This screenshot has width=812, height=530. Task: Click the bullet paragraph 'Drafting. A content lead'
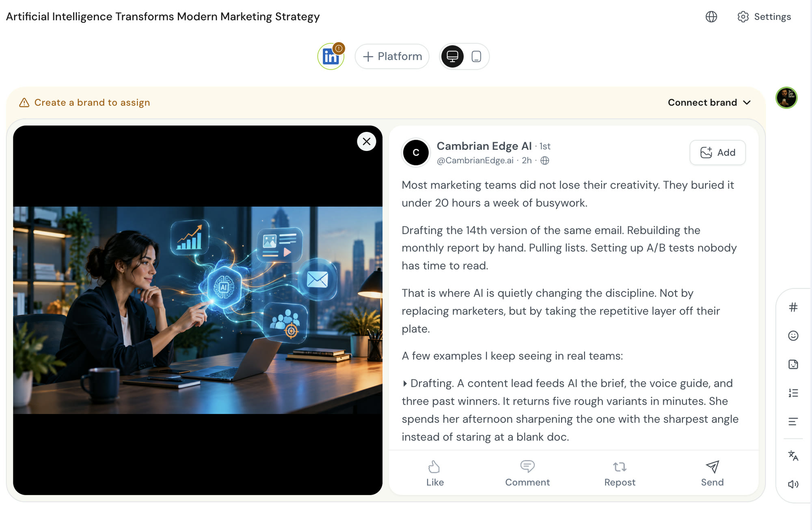point(570,410)
